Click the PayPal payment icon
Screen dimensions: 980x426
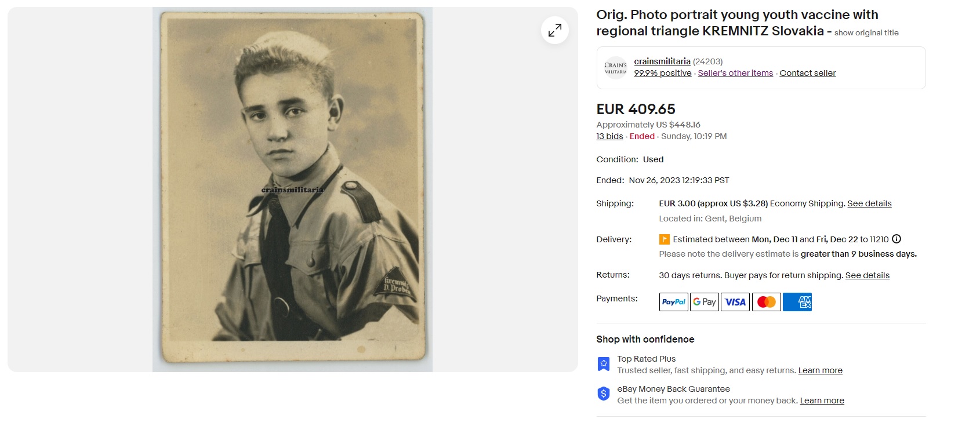pyautogui.click(x=673, y=302)
